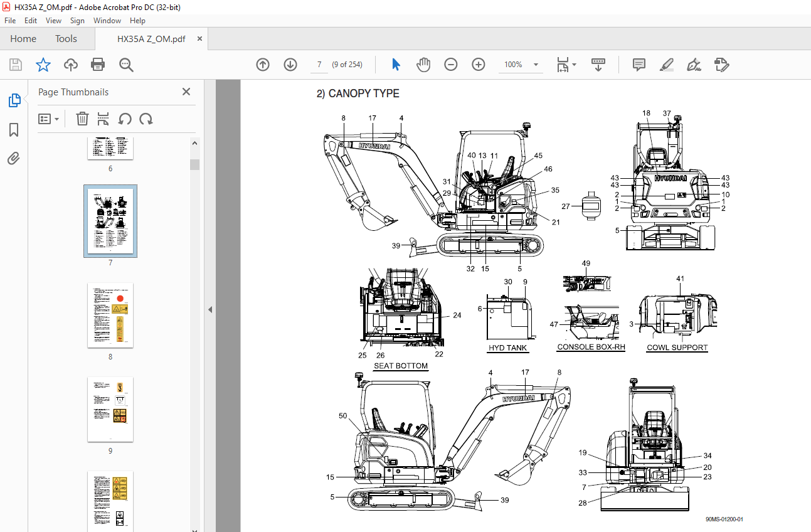This screenshot has height=532, width=811.
Task: Go to the previous page with the up arrow
Action: click(x=263, y=65)
